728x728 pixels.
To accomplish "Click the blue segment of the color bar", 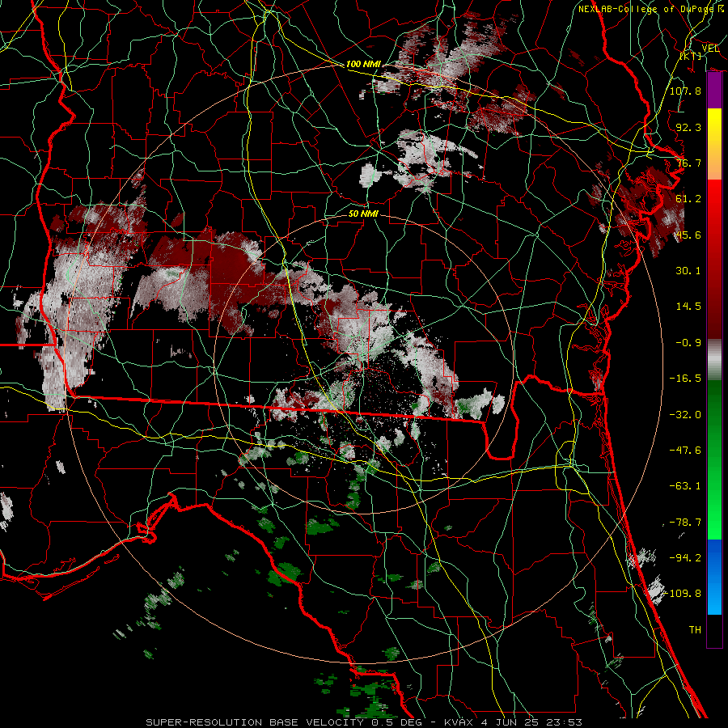I will tap(714, 557).
